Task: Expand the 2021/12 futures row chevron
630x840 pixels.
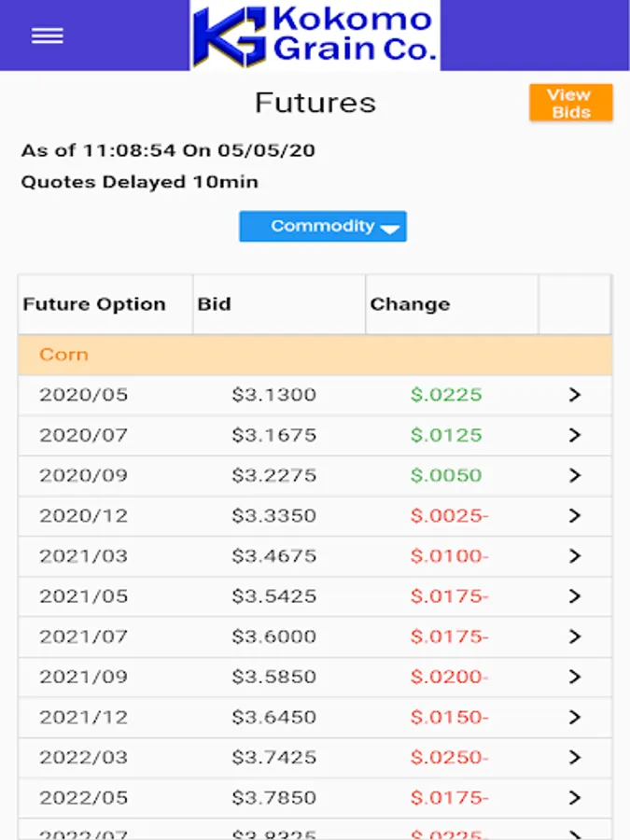Action: (x=575, y=717)
